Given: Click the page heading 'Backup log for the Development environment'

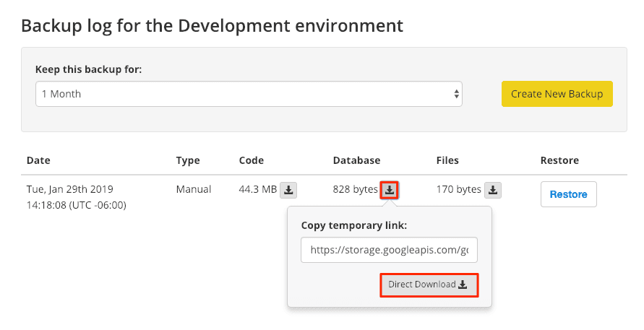Looking at the screenshot, I should [x=212, y=26].
